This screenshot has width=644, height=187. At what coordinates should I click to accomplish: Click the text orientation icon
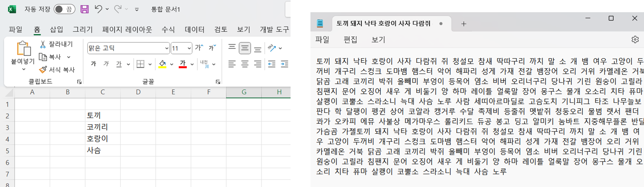[272, 48]
